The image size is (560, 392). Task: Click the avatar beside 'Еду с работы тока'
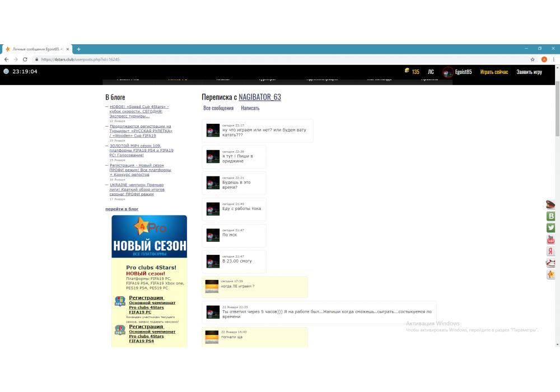[213, 209]
